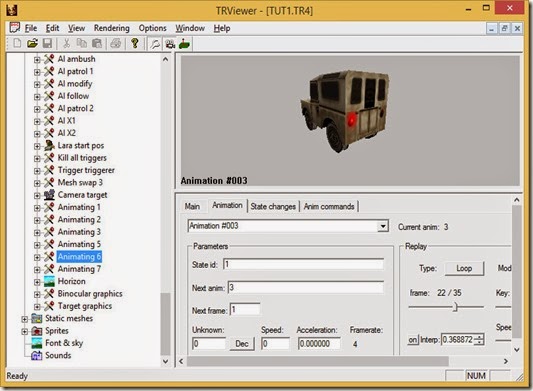533x391 pixels.
Task: Expand the Static meshes node
Action: pyautogui.click(x=24, y=319)
